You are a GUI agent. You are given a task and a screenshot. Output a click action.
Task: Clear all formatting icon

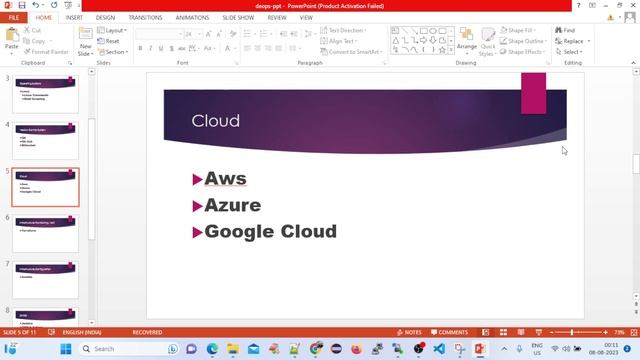(233, 34)
